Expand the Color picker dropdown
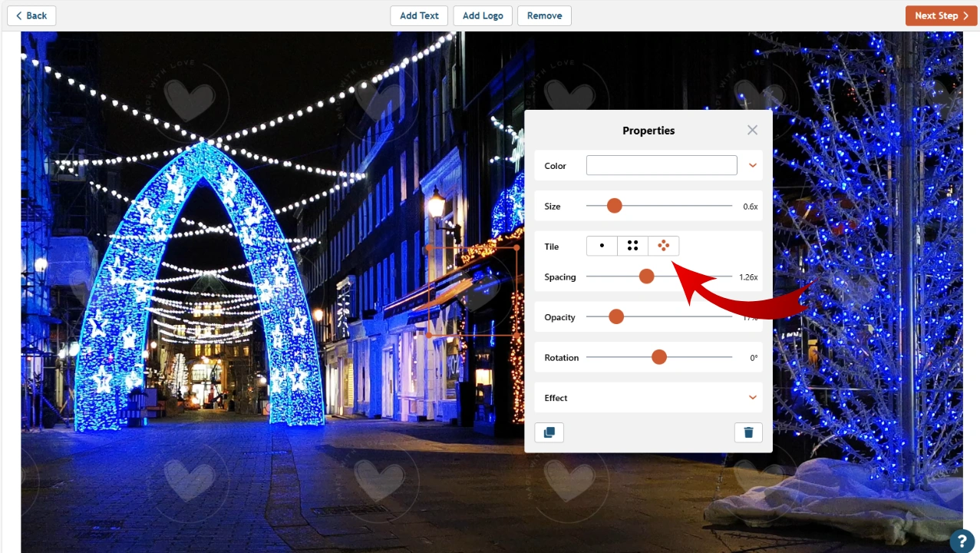Image resolution: width=980 pixels, height=553 pixels. [752, 164]
